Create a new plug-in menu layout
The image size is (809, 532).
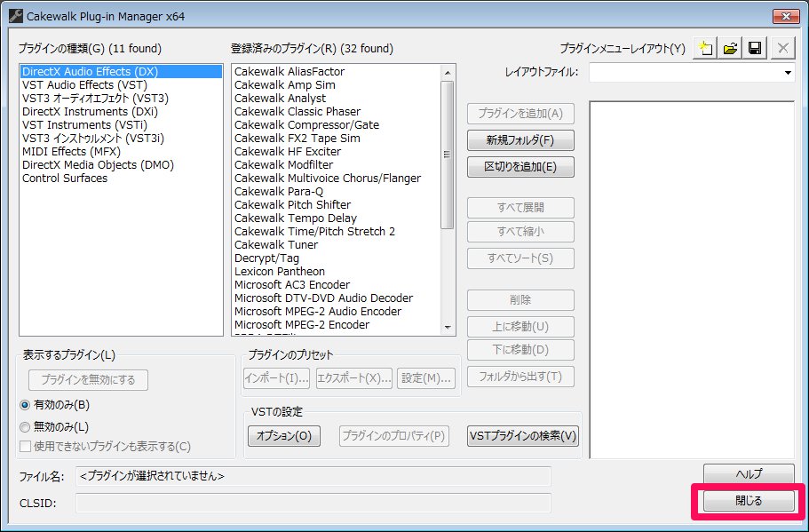click(705, 49)
